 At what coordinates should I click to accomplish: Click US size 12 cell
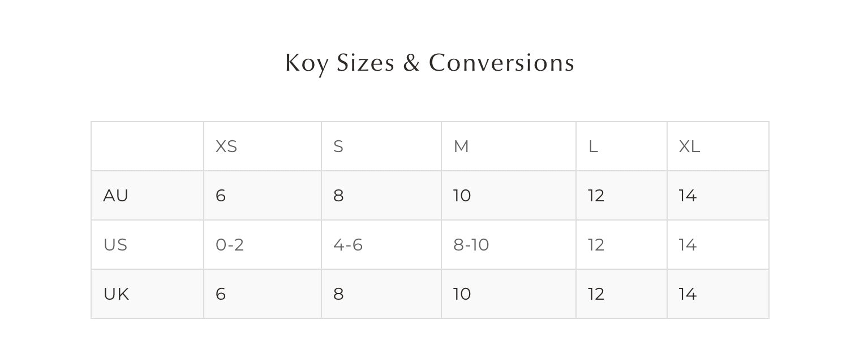596,245
